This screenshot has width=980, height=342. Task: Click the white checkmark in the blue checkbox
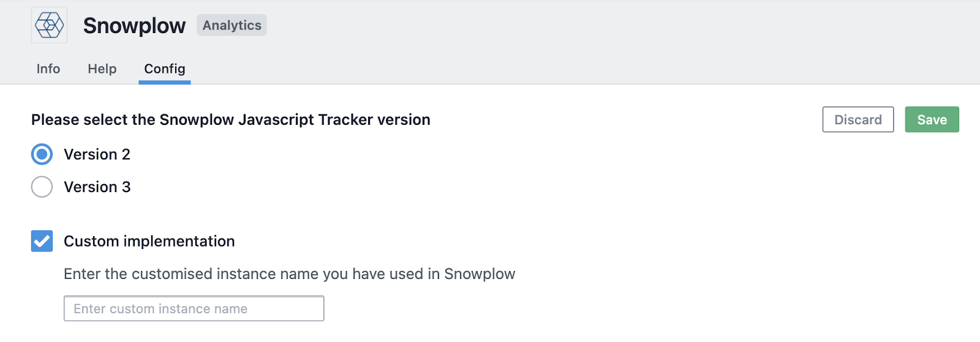(x=42, y=242)
